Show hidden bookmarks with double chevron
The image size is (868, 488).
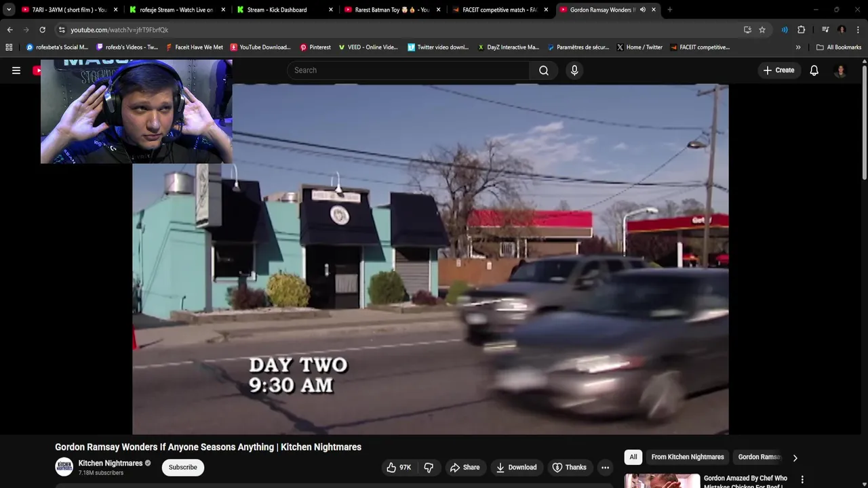[x=798, y=47]
